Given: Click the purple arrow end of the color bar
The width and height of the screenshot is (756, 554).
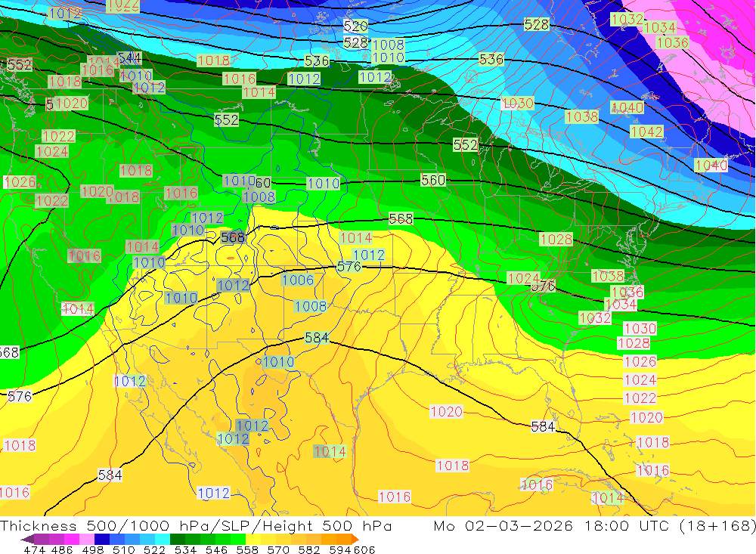Looking at the screenshot, I should (27, 539).
